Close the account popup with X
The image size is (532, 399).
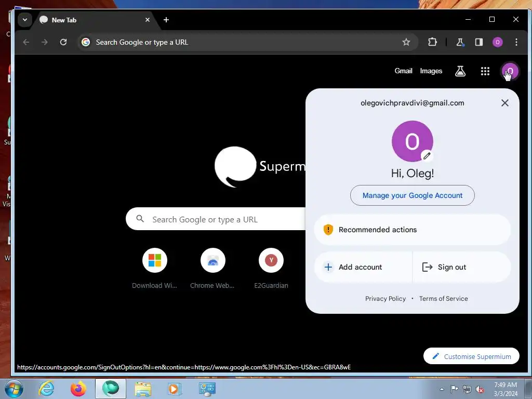tap(505, 103)
